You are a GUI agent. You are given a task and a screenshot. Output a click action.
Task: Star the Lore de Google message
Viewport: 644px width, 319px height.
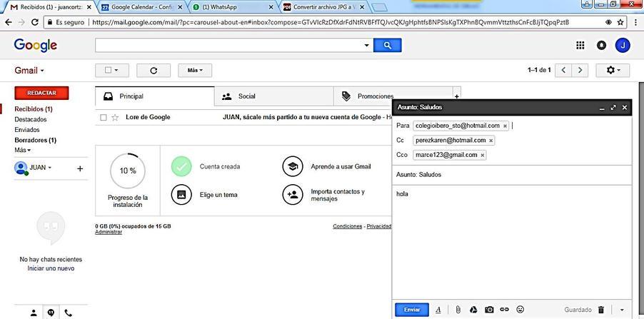115,118
